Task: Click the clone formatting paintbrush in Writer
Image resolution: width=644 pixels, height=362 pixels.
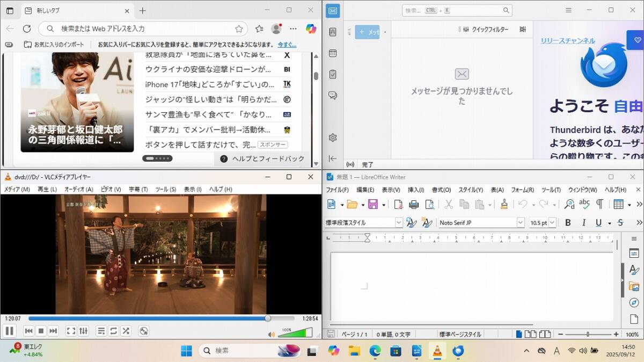Action: pyautogui.click(x=504, y=204)
